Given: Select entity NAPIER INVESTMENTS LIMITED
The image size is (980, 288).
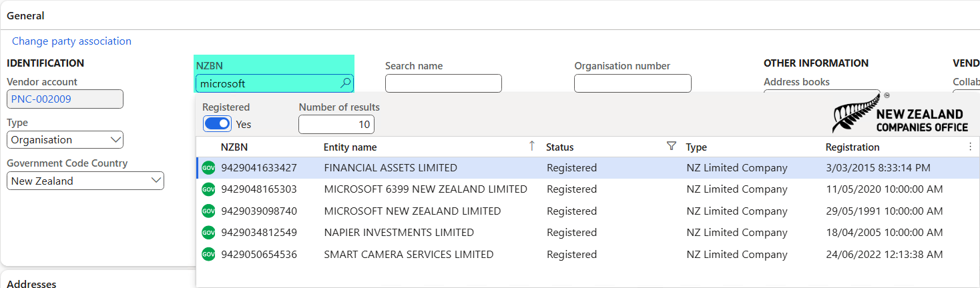Looking at the screenshot, I should [399, 233].
